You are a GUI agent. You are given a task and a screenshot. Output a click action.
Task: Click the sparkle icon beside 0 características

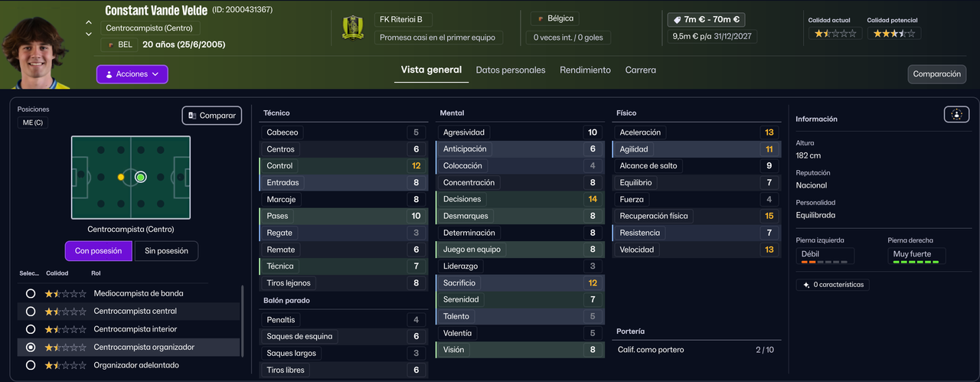pos(805,285)
